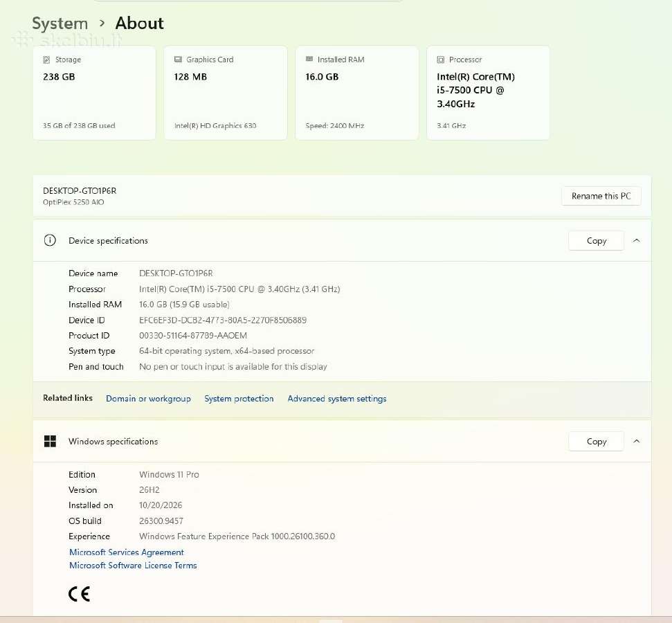The width and height of the screenshot is (672, 623).
Task: Go back to System in breadcrumb
Action: tap(60, 23)
